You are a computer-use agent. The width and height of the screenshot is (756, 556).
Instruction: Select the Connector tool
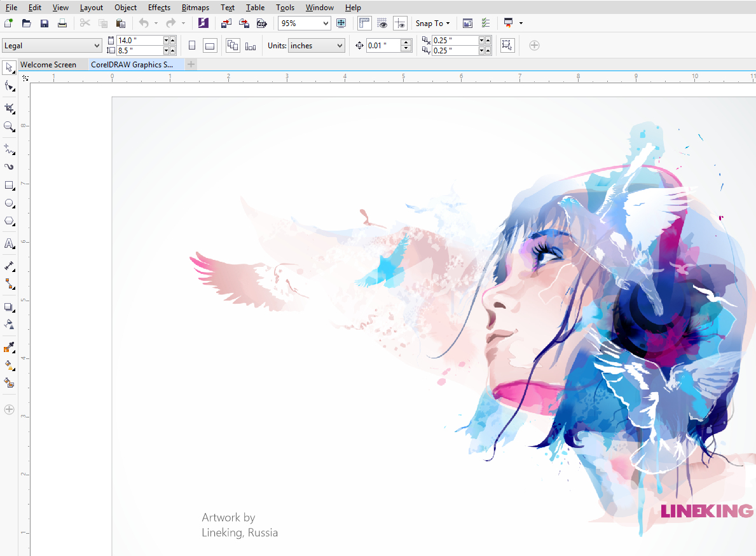click(9, 284)
